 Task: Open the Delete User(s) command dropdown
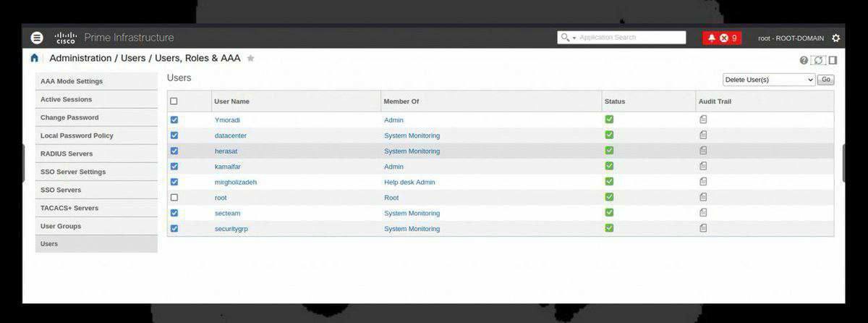coord(769,80)
